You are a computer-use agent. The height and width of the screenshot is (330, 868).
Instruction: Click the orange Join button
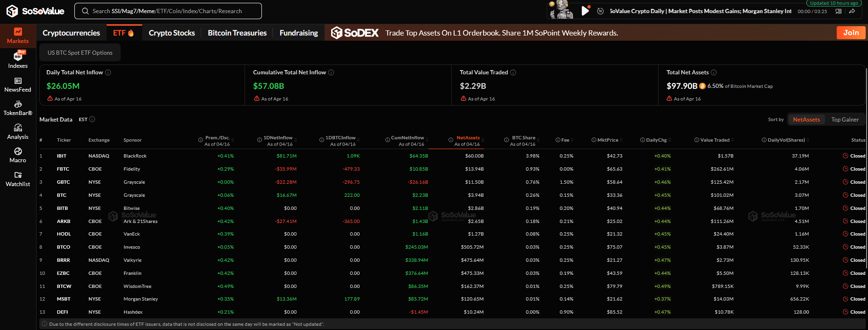[x=851, y=33]
